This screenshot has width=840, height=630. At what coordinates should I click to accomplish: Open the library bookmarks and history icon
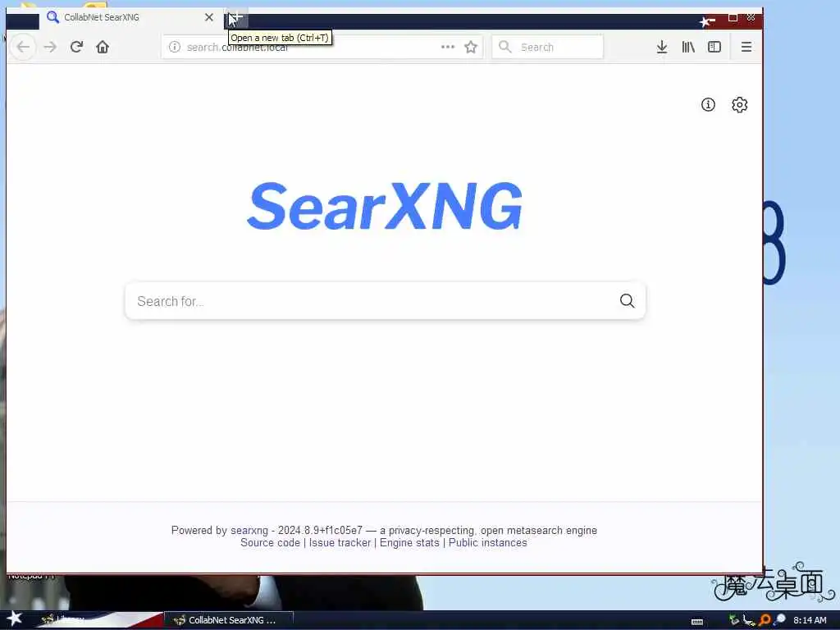[688, 47]
